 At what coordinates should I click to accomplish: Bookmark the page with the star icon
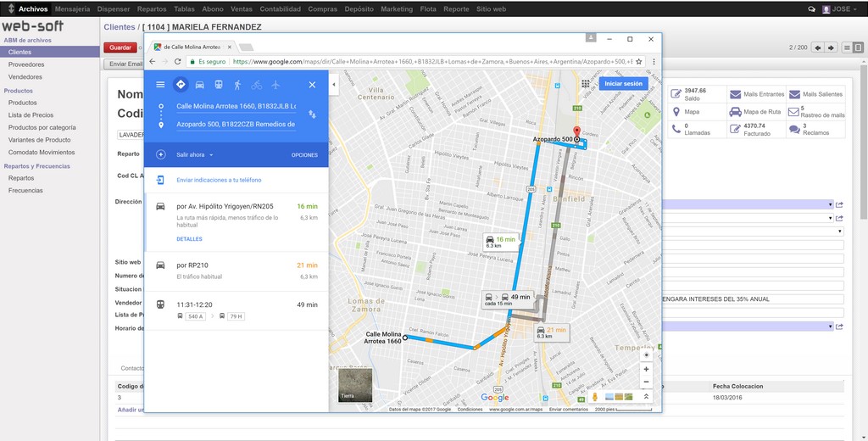(x=639, y=62)
